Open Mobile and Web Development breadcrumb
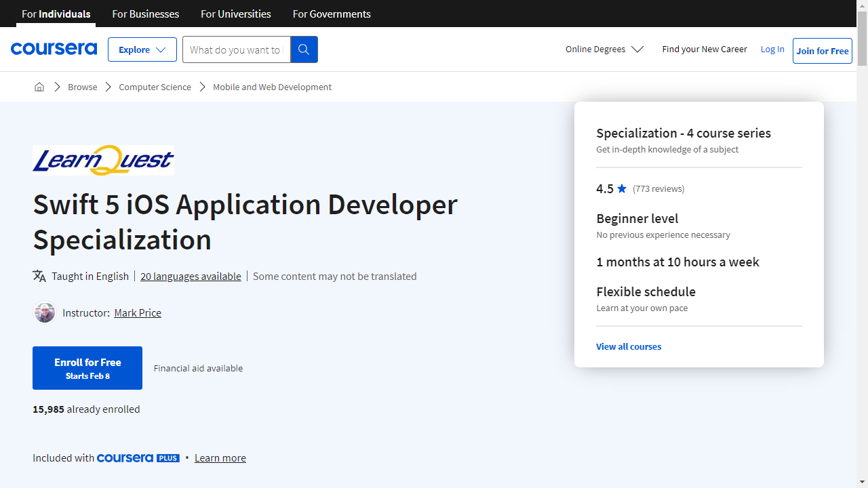Image resolution: width=868 pixels, height=488 pixels. click(x=273, y=87)
